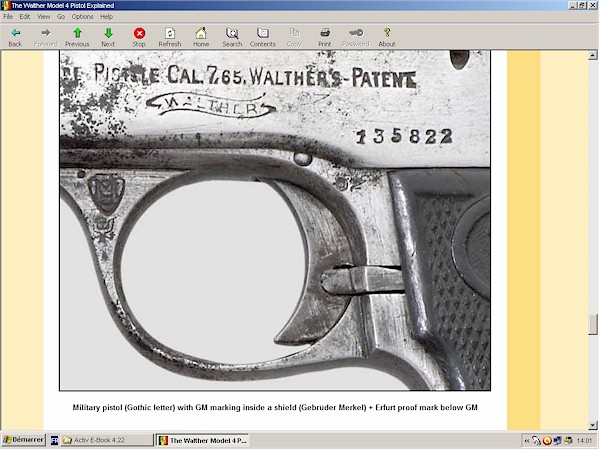Click the FR language indicator
600x450 pixels.
[x=54, y=440]
